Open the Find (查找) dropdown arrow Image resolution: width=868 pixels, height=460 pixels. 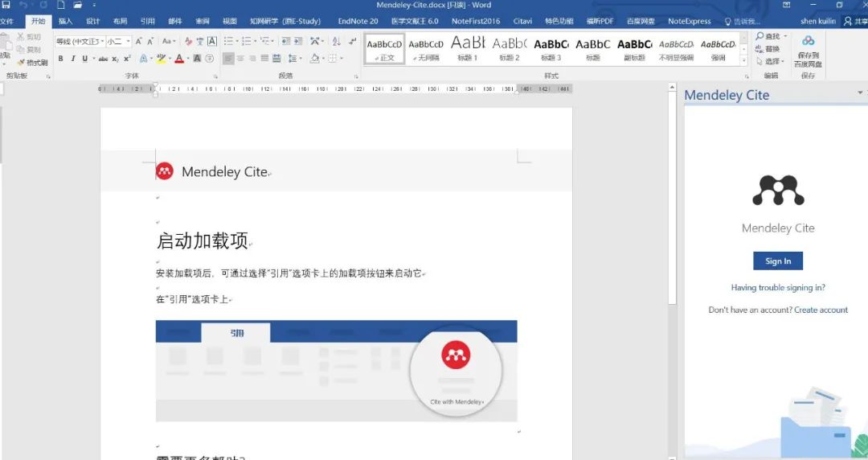(x=785, y=36)
